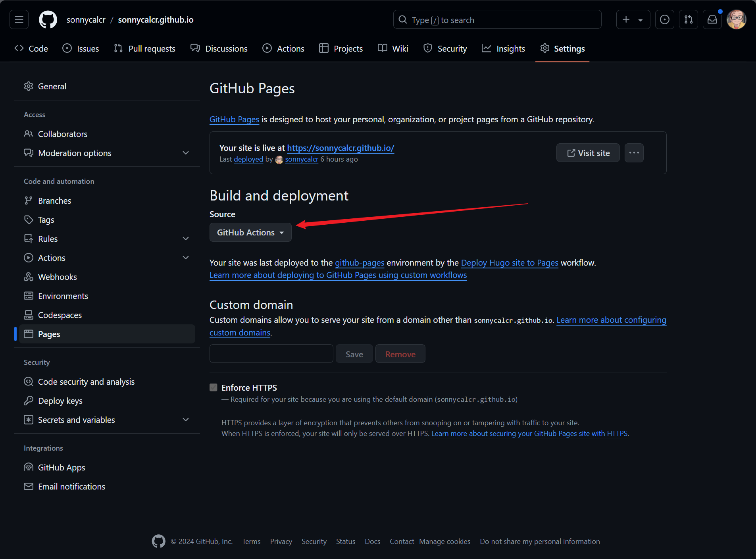
Task: Click the footer GitHub logo
Action: (158, 541)
